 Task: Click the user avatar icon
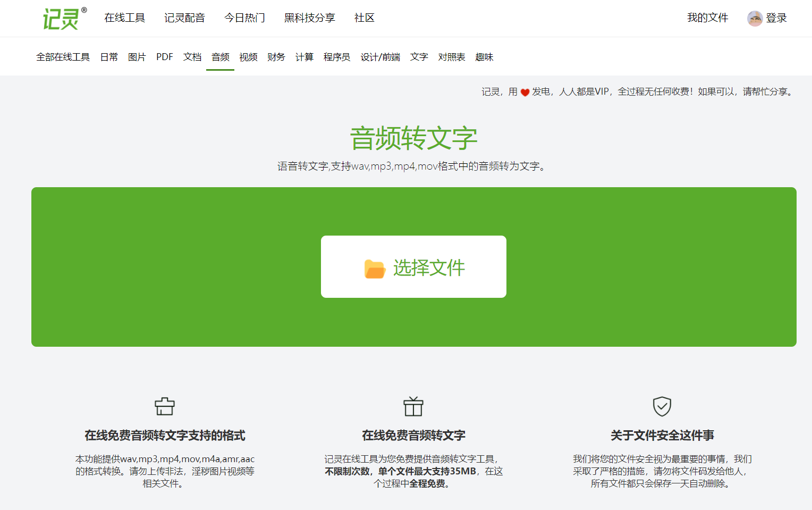click(x=755, y=18)
